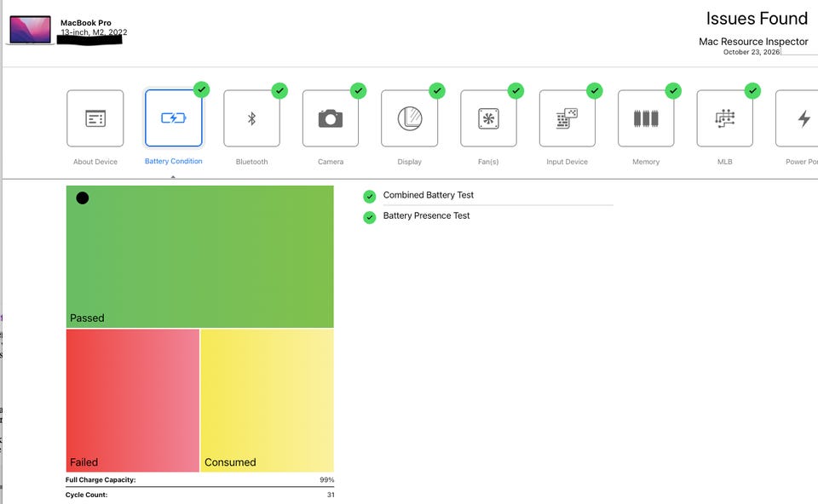Select the Fan(s) test icon
This screenshot has width=818, height=504.
(x=488, y=118)
